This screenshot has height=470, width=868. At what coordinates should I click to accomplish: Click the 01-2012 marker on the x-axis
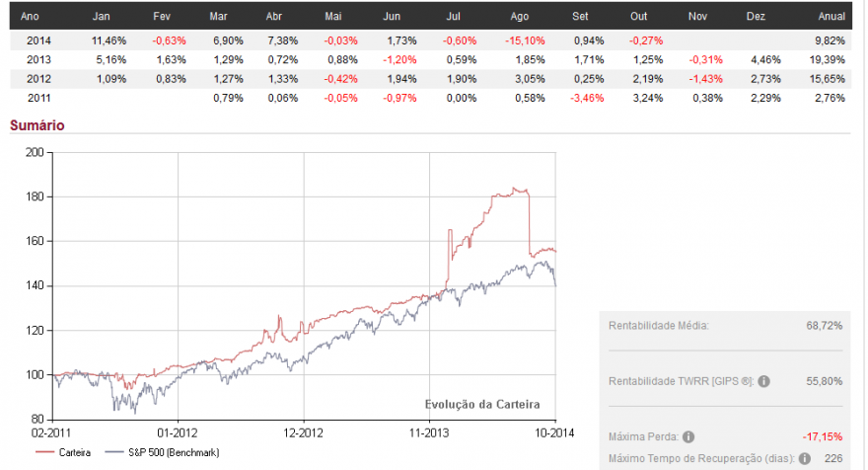pyautogui.click(x=178, y=432)
